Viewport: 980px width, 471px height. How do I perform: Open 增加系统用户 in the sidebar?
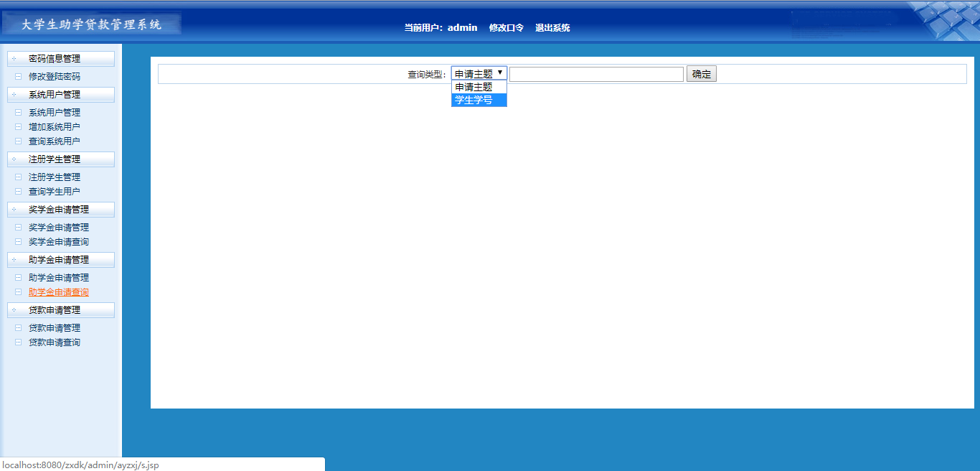coord(55,126)
